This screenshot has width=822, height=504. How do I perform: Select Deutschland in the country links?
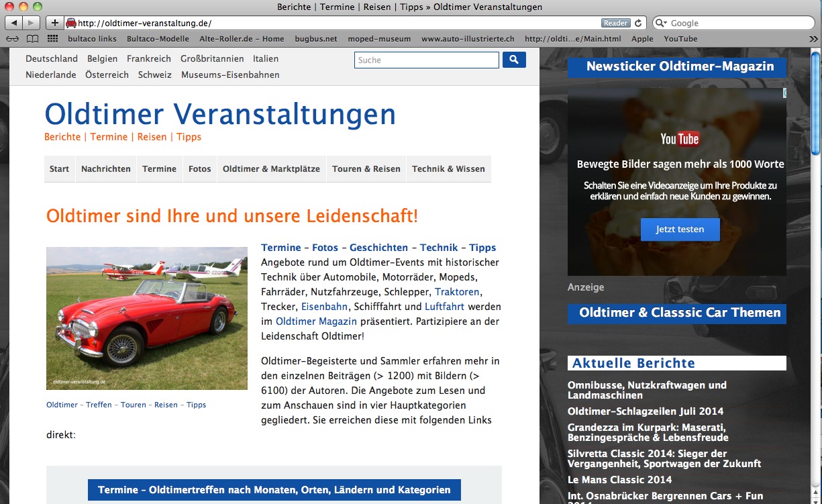pyautogui.click(x=52, y=59)
